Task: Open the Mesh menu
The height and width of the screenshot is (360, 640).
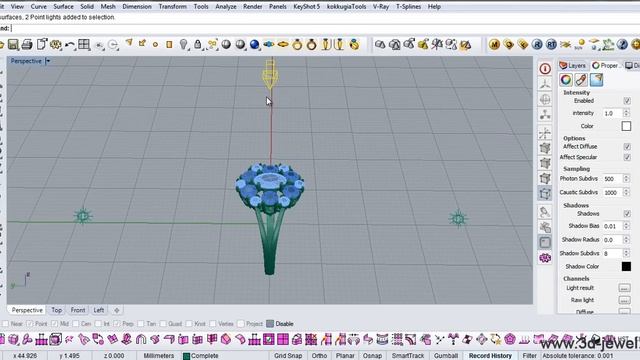Action: 108,7
